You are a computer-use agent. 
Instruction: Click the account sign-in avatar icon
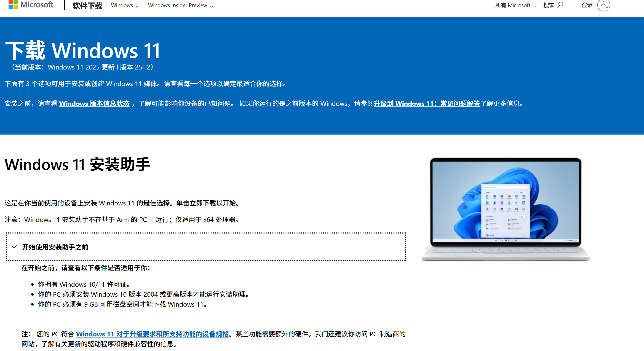pyautogui.click(x=604, y=5)
